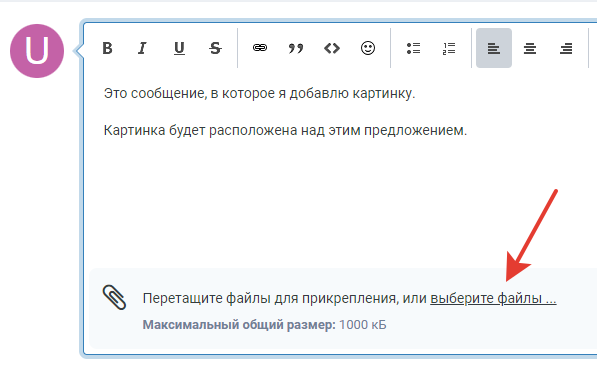Align text to the left
597x375 pixels.
(494, 48)
